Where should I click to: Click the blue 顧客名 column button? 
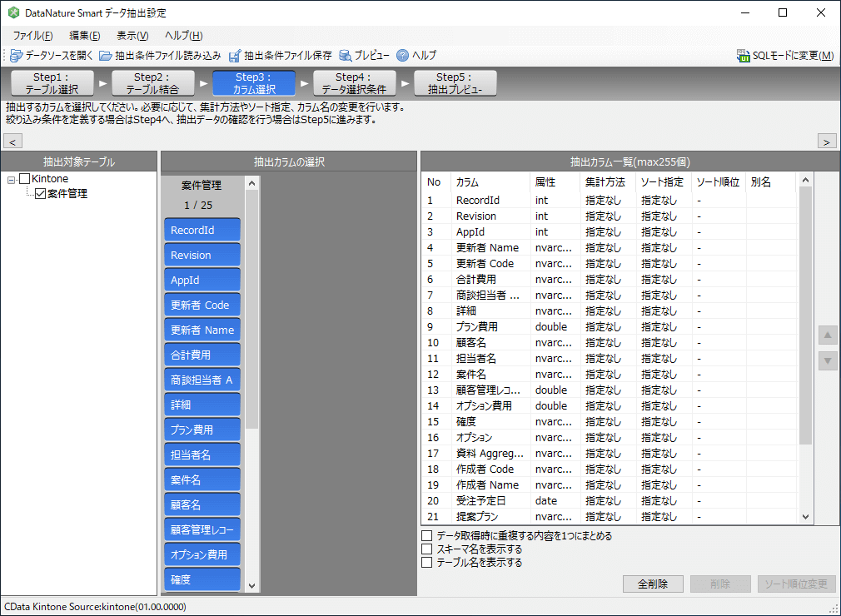202,504
